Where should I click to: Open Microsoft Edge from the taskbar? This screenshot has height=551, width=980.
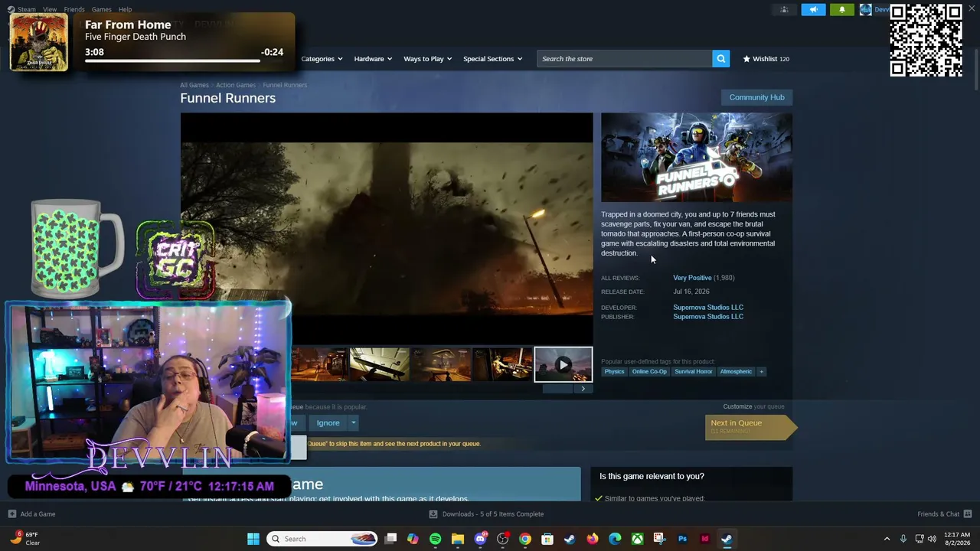(615, 539)
